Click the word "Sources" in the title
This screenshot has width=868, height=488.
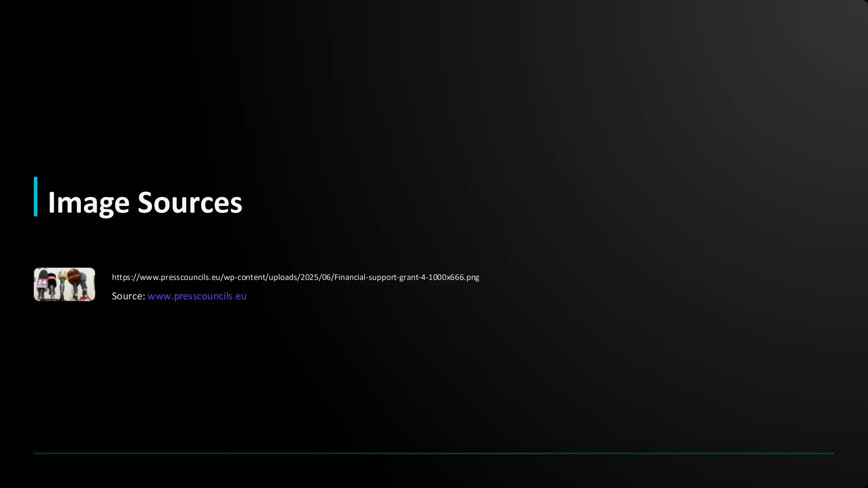(x=190, y=202)
